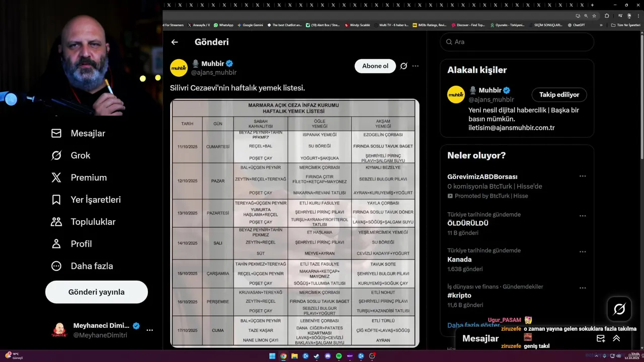
Task: Click the Abone ol subscribe button
Action: click(x=375, y=66)
